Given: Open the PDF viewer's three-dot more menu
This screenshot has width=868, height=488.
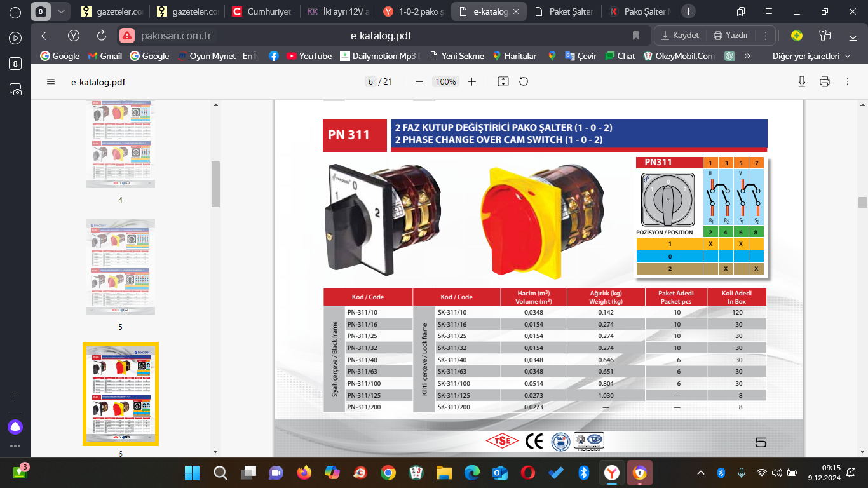Looking at the screenshot, I should (848, 81).
